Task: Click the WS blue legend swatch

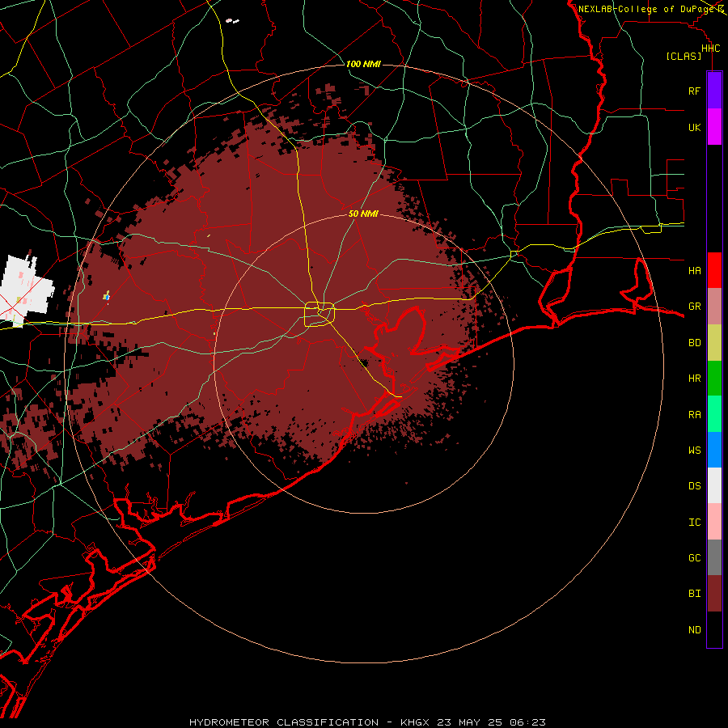Action: [714, 450]
